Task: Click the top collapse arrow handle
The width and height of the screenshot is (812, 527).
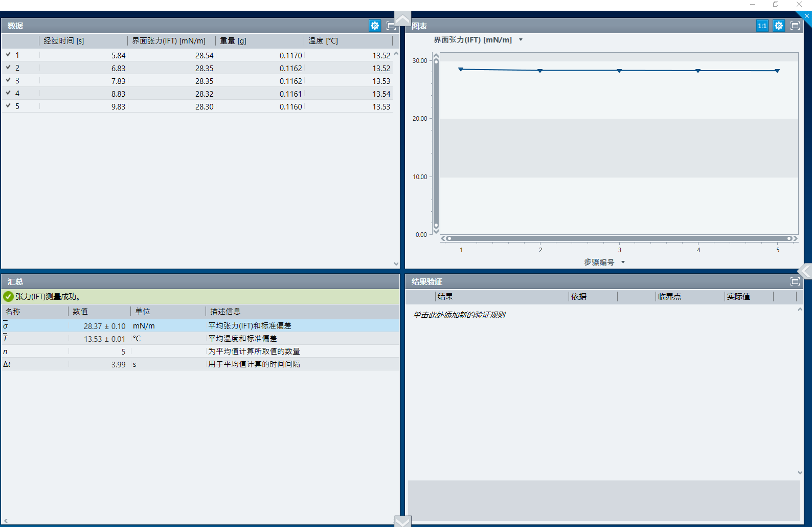Action: point(403,19)
